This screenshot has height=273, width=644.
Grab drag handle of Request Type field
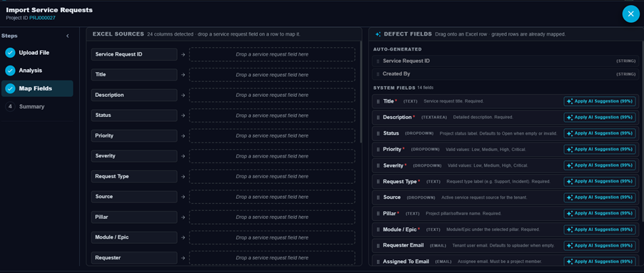point(378,182)
